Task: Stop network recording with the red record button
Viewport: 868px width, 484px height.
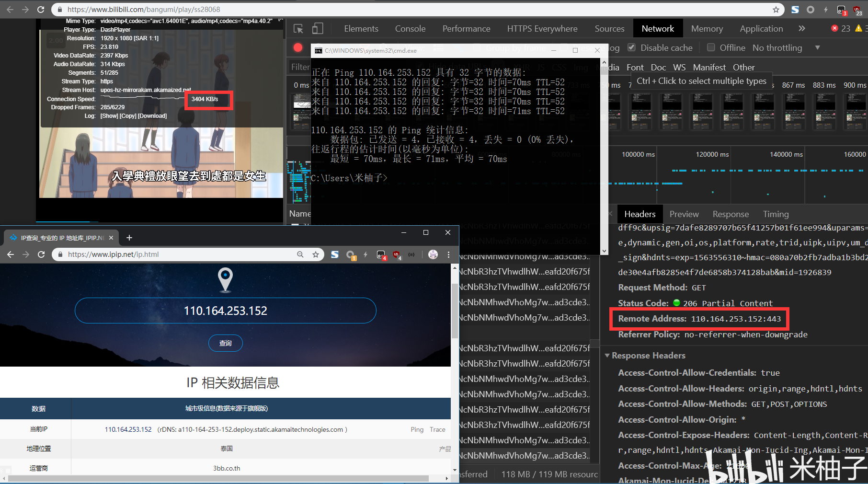Action: pos(298,47)
